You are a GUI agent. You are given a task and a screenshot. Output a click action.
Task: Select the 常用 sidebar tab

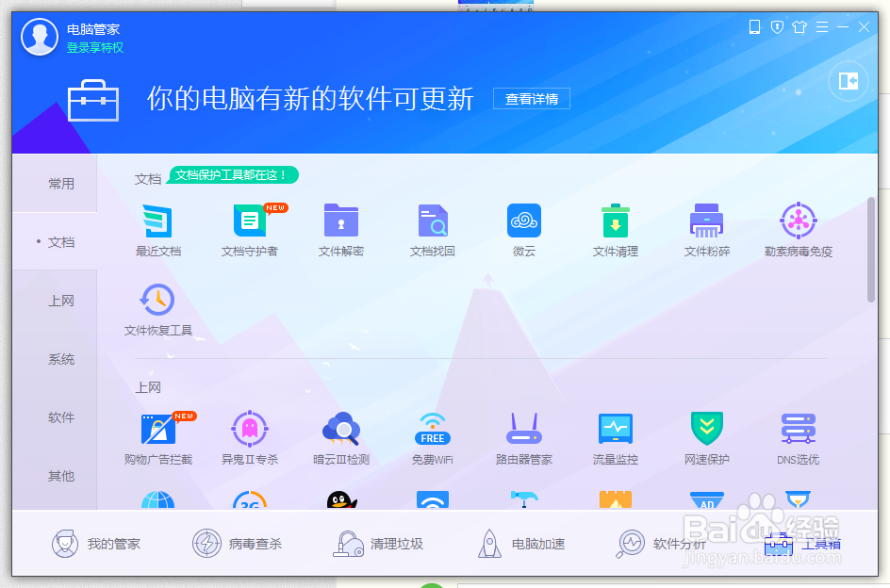[55, 184]
